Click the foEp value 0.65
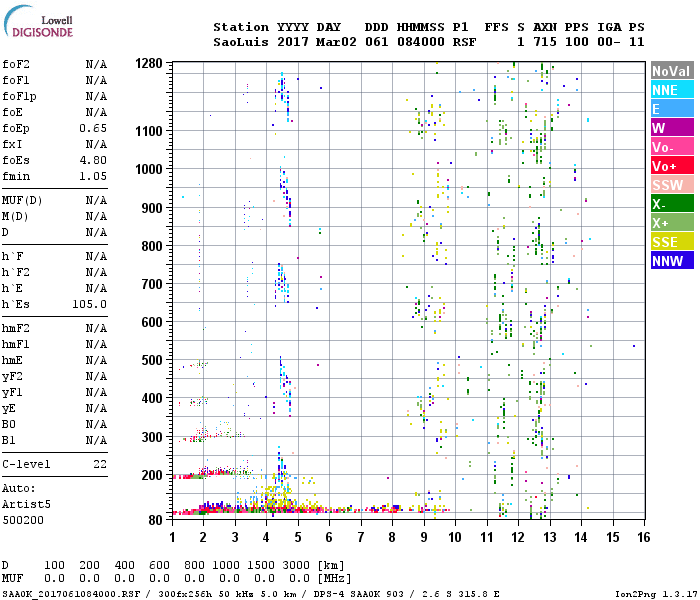Viewport: 700px width, 600px height. click(93, 129)
